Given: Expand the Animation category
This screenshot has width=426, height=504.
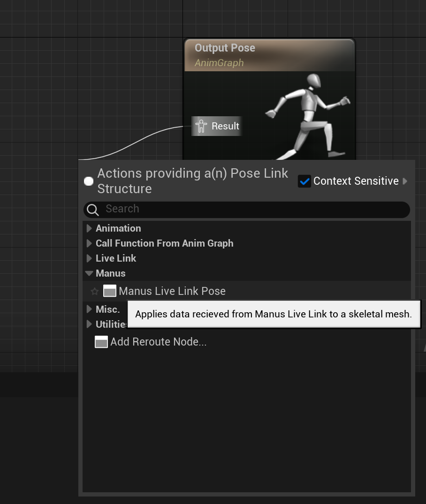Looking at the screenshot, I should pyautogui.click(x=89, y=228).
